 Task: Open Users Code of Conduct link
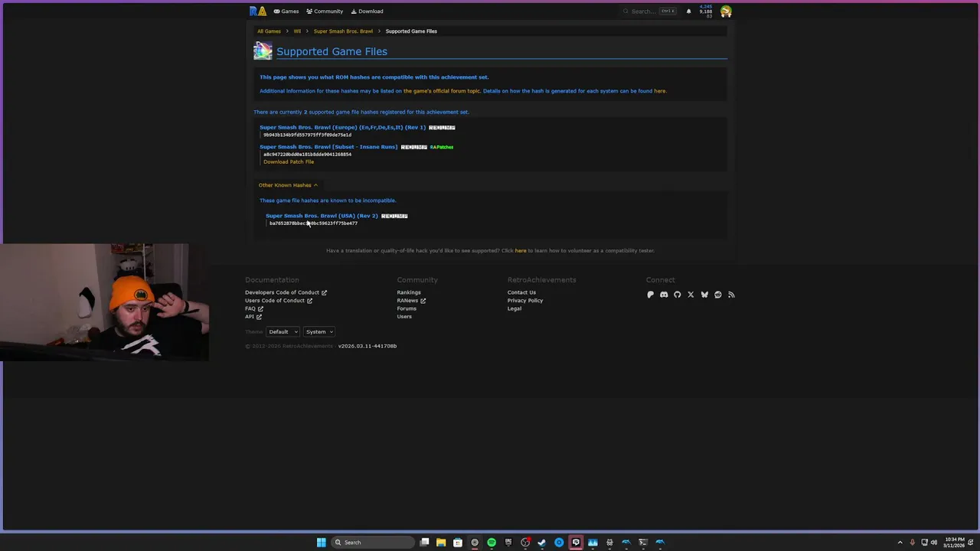point(279,301)
